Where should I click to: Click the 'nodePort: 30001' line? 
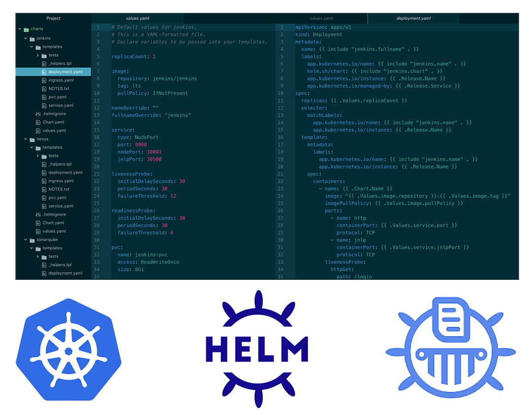139,152
